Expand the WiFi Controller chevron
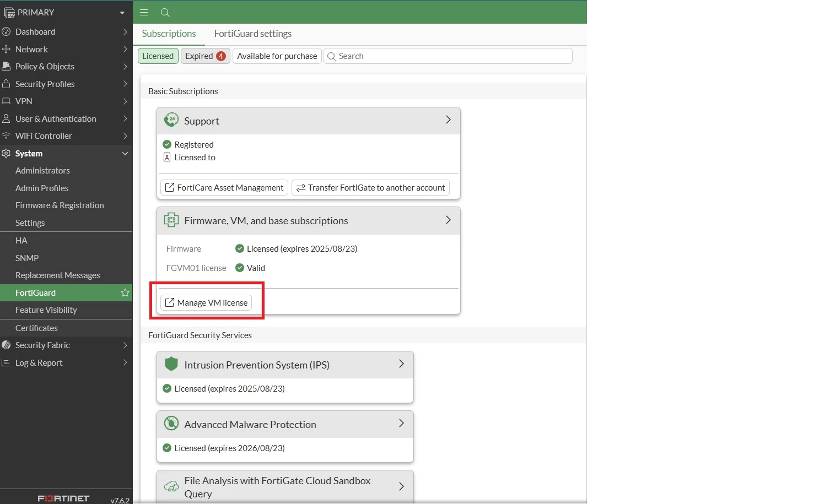Screen dimensions: 814x504 tap(125, 136)
